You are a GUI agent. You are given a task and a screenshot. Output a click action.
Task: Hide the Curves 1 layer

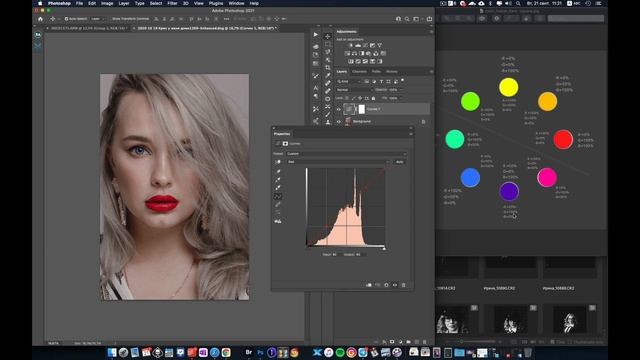click(338, 109)
